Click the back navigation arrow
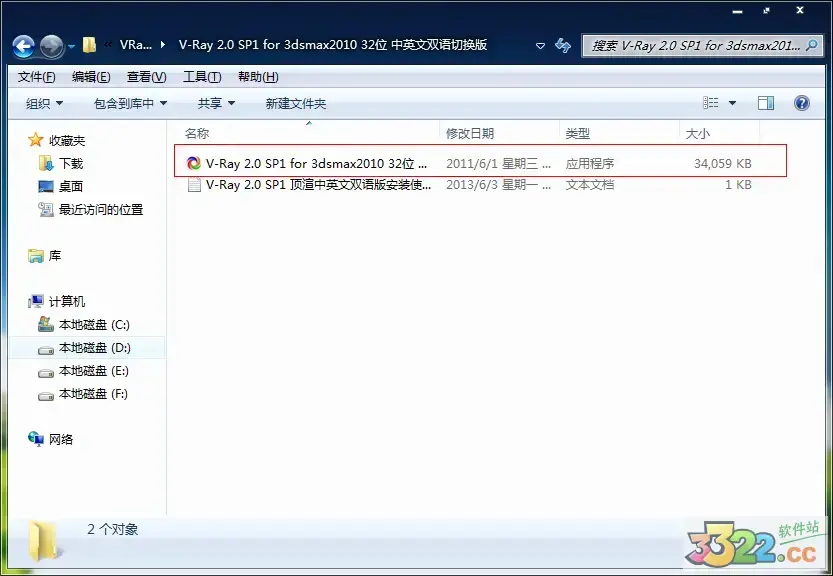833x576 pixels. click(x=22, y=44)
